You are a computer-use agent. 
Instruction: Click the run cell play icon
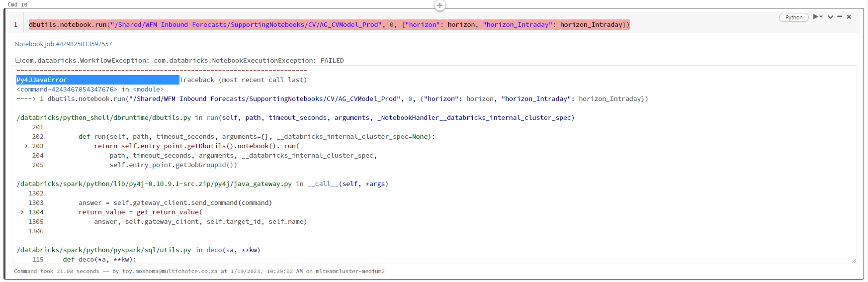coord(815,17)
